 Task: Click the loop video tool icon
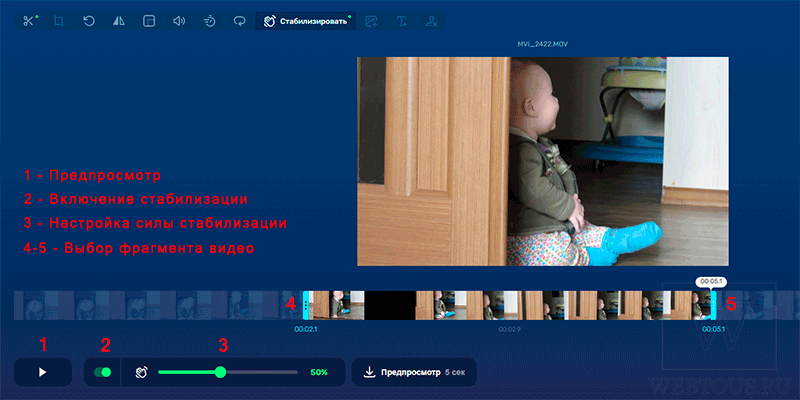[x=239, y=21]
